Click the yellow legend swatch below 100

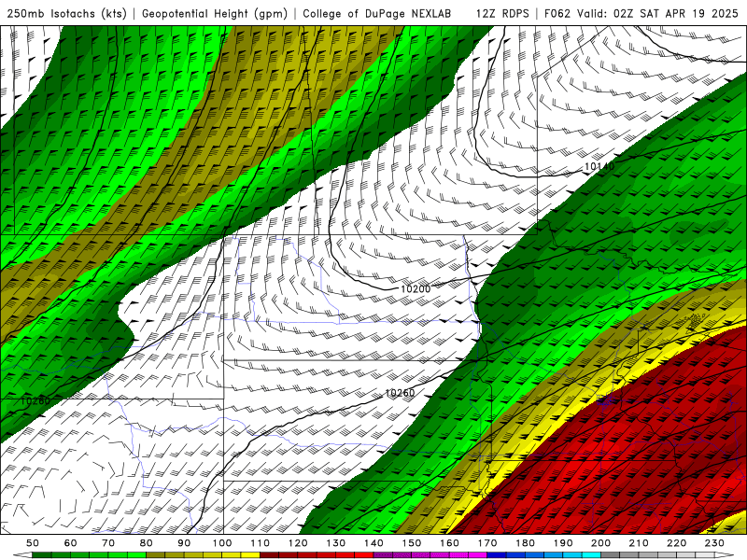click(x=232, y=555)
